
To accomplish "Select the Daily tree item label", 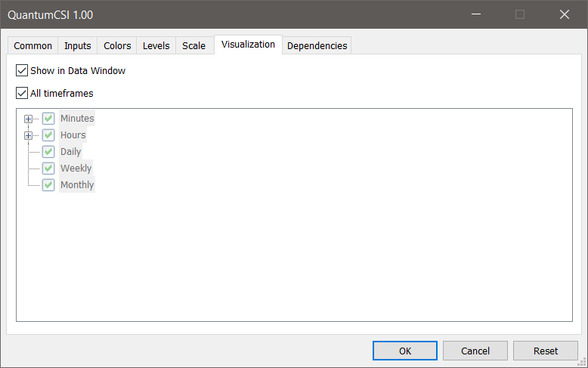I will pyautogui.click(x=71, y=152).
